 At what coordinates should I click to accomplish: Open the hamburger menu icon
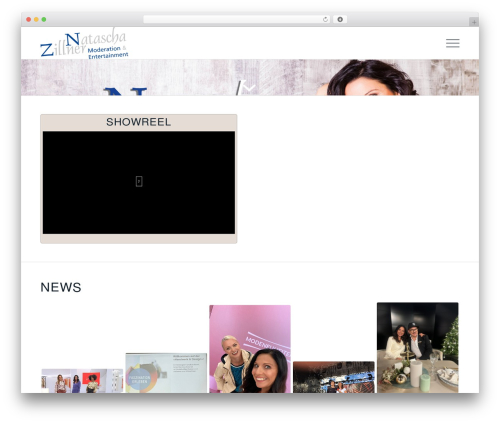click(x=452, y=43)
